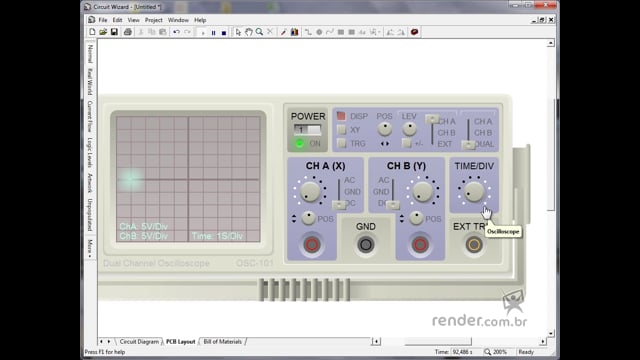Select the arrow pointer tool

[x=238, y=32]
